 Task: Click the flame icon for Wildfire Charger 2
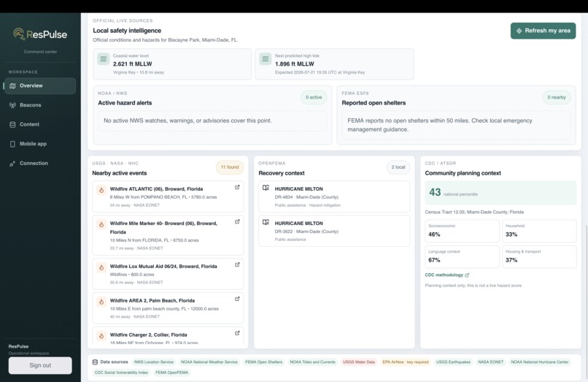101,336
